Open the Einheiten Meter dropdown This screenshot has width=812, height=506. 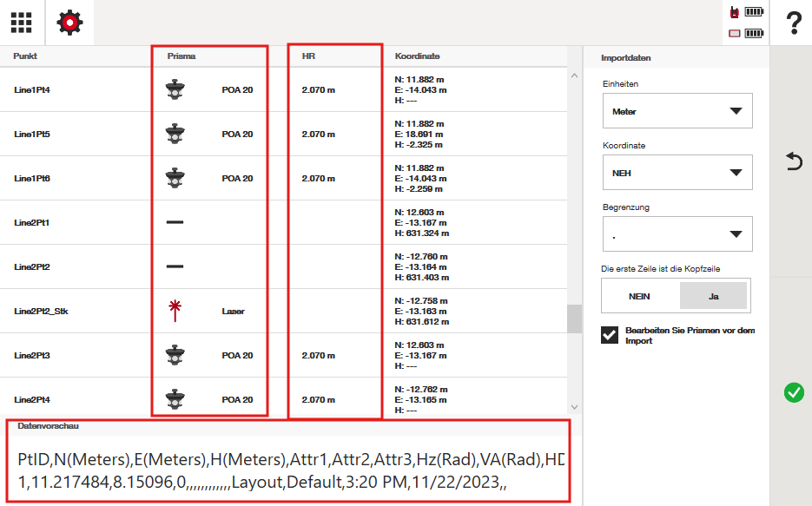(677, 111)
